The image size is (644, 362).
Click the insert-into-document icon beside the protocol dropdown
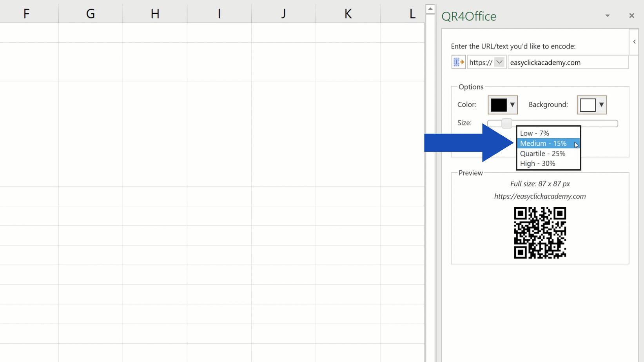point(458,62)
